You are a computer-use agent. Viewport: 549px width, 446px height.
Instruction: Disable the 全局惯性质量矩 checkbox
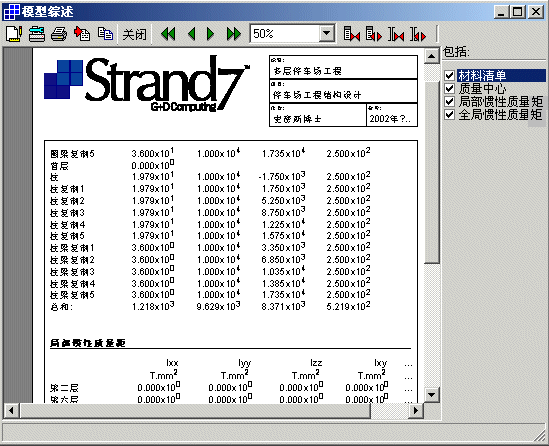tap(450, 114)
